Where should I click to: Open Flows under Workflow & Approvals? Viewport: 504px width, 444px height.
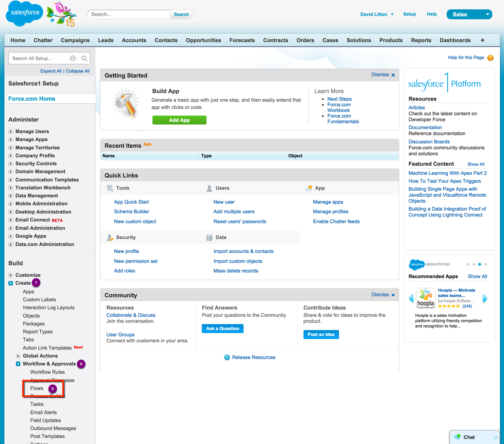pyautogui.click(x=37, y=388)
